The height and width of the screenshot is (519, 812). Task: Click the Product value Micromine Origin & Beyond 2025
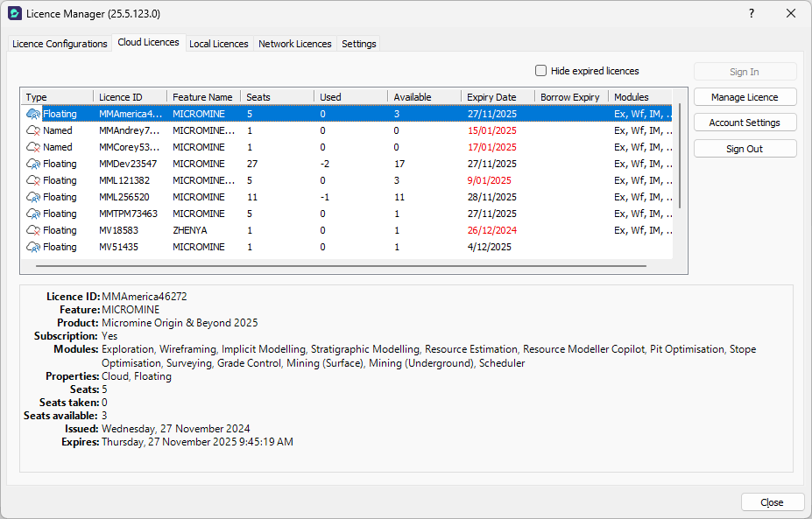click(x=180, y=323)
